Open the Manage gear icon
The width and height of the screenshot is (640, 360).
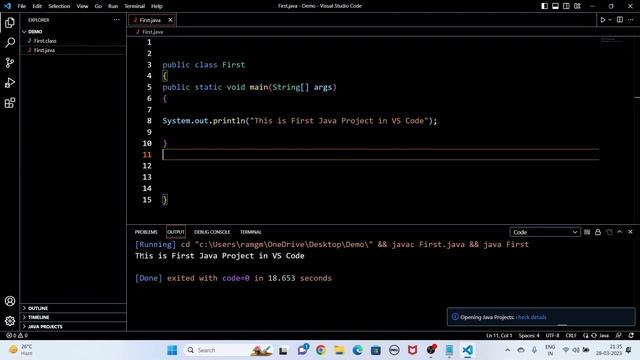tap(10, 321)
